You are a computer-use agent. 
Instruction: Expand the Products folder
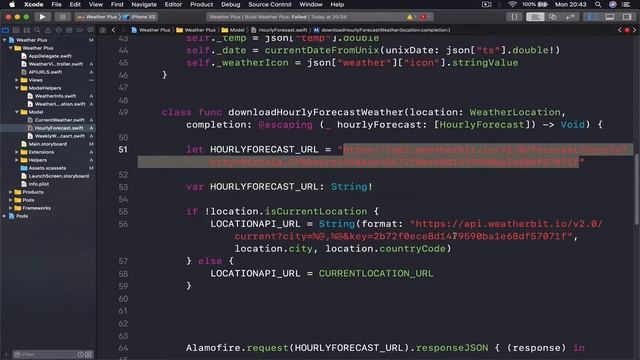[11, 192]
